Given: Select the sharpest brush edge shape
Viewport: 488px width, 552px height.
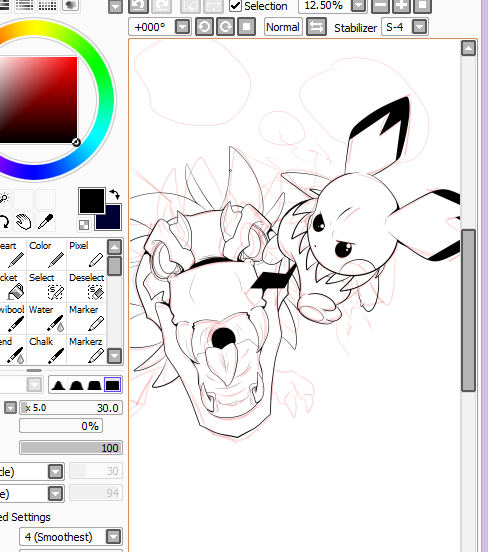Looking at the screenshot, I should point(59,385).
